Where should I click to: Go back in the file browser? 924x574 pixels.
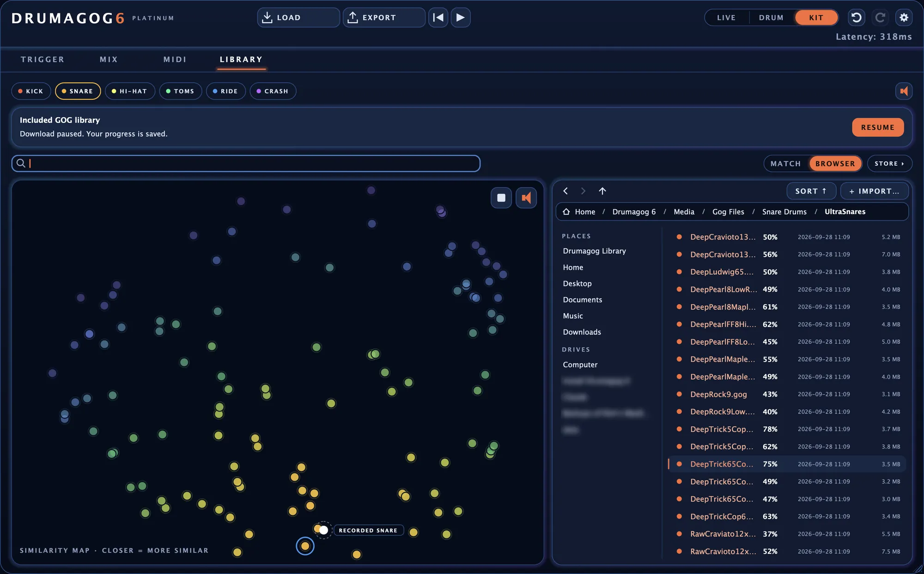tap(565, 191)
